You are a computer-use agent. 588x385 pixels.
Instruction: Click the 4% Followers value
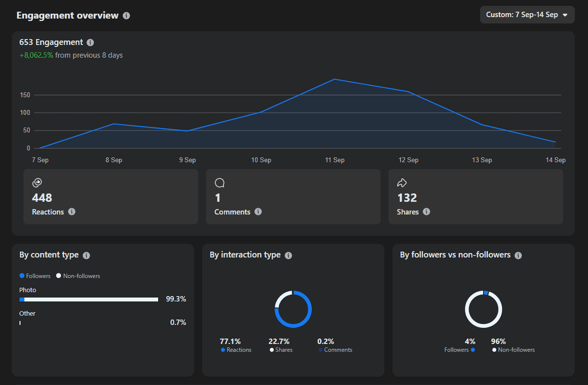pos(470,342)
